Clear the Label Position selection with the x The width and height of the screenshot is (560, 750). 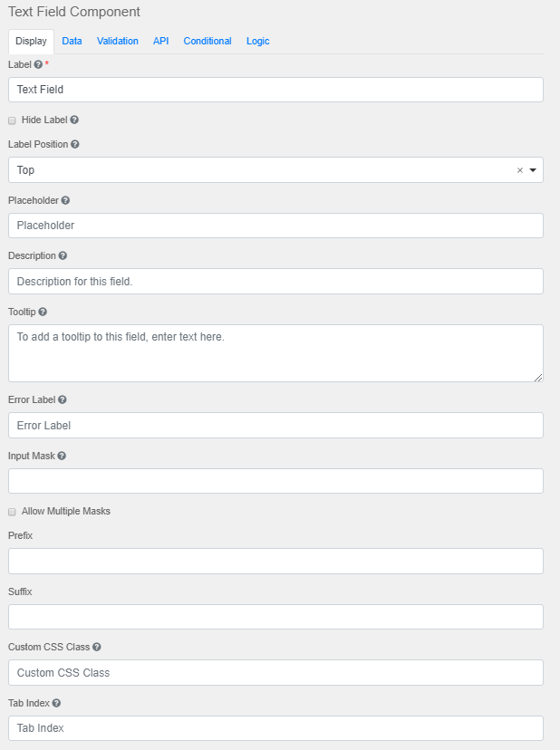[x=520, y=170]
